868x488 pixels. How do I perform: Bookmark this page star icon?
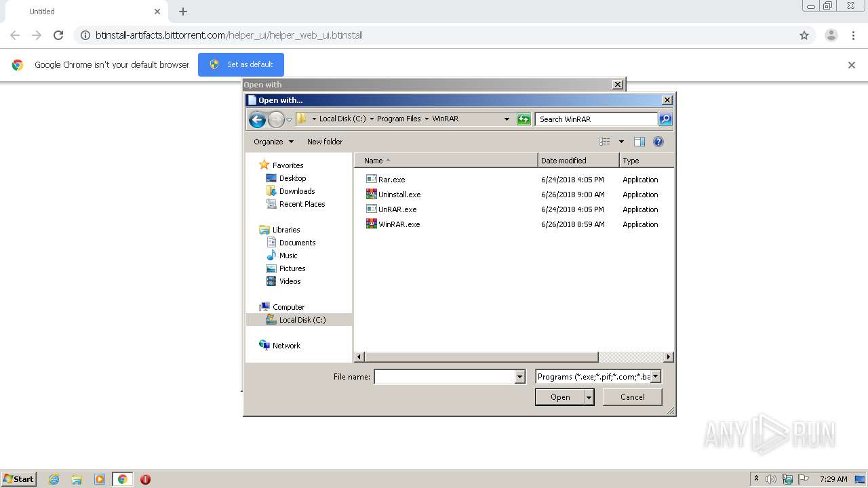pos(804,35)
